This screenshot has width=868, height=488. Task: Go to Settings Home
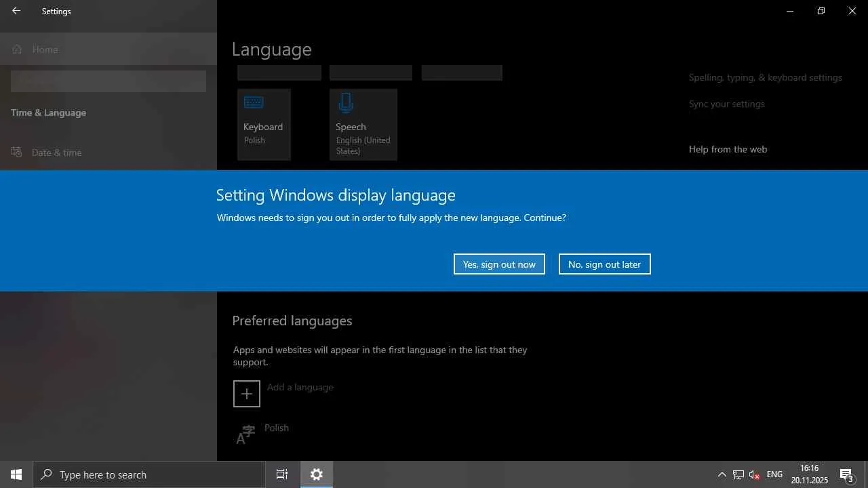pyautogui.click(x=108, y=49)
